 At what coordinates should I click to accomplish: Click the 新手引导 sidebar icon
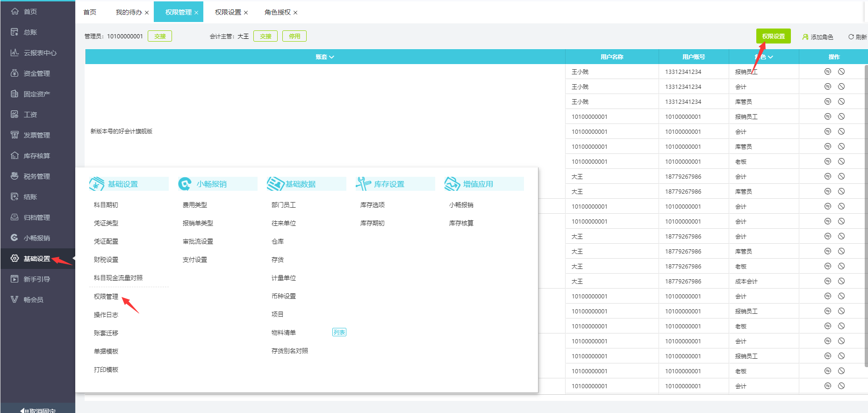coord(14,279)
